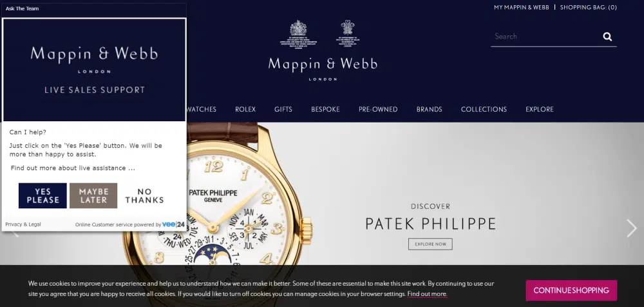Open the Shopping Bag link
This screenshot has height=307, width=644.
pos(589,7)
